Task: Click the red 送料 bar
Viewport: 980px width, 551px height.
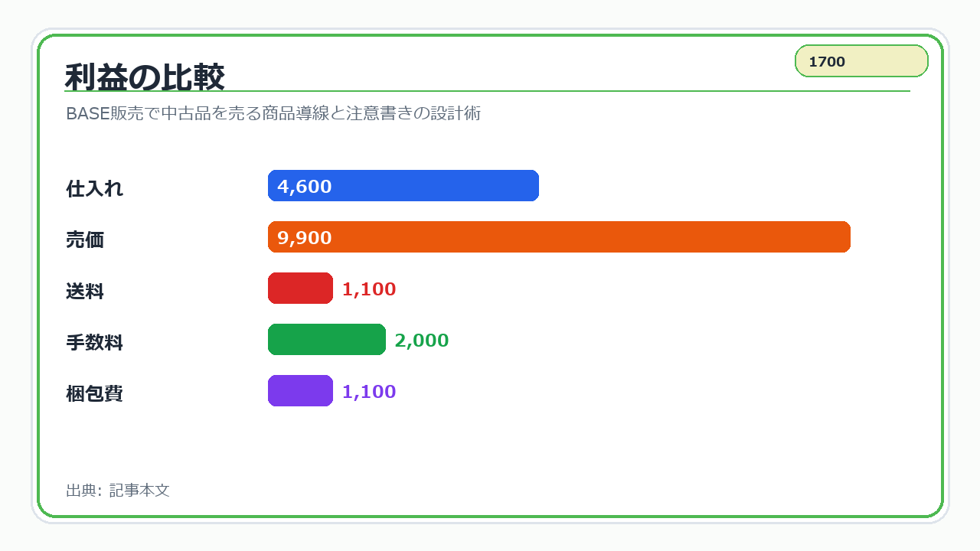Action: click(x=300, y=289)
